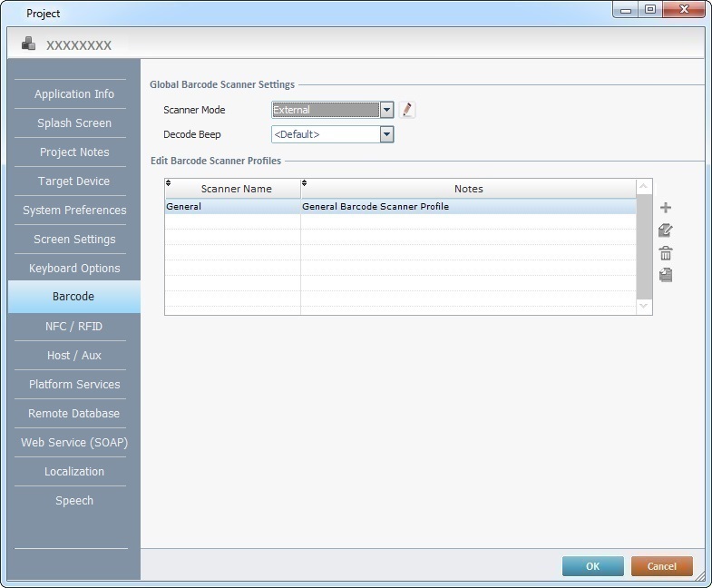This screenshot has height=588, width=712.
Task: Click the Cancel button
Action: (661, 566)
